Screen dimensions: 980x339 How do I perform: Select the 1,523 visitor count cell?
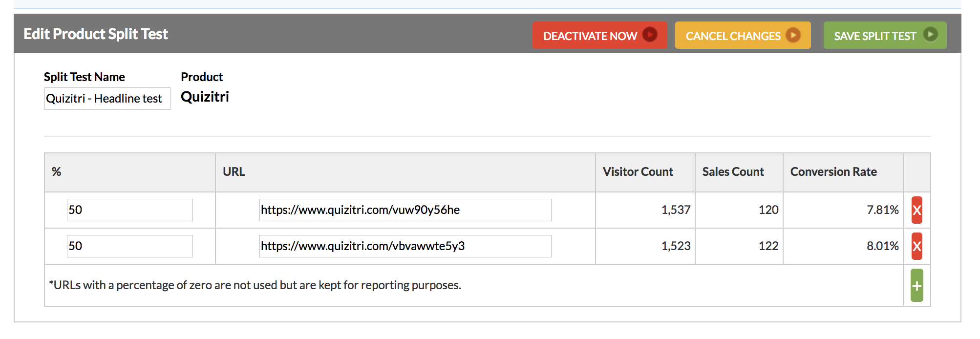click(x=676, y=246)
